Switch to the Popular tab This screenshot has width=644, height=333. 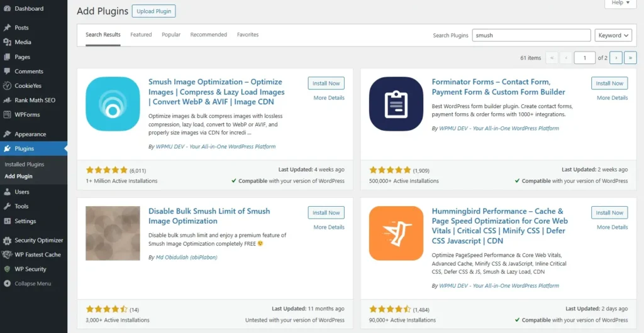(x=171, y=35)
